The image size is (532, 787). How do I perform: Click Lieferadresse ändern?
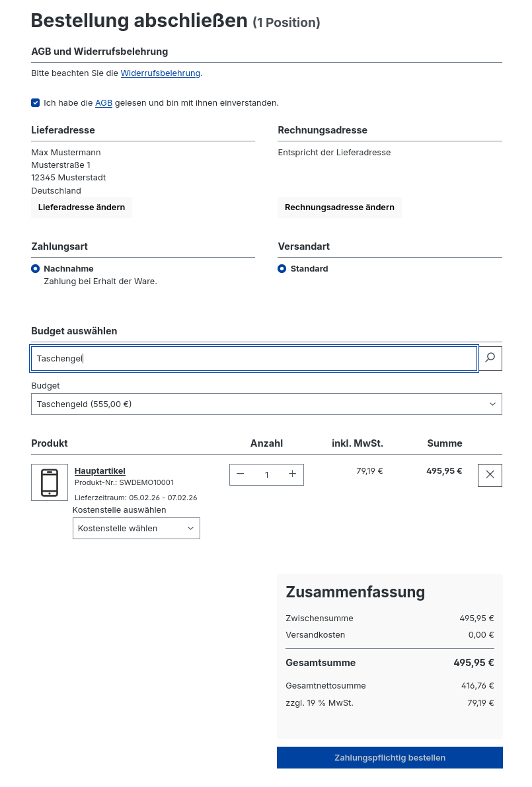tap(81, 207)
